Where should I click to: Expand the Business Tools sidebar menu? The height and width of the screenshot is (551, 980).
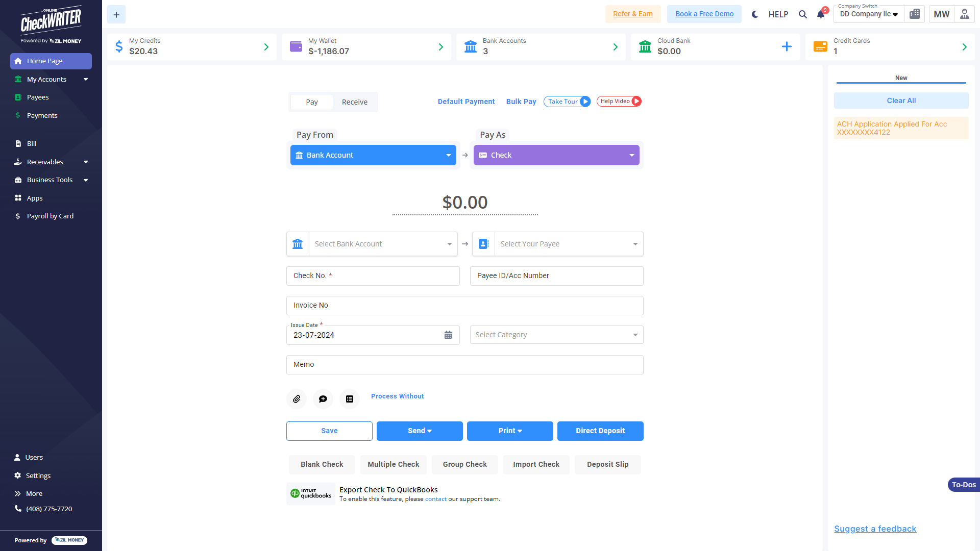pyautogui.click(x=51, y=180)
